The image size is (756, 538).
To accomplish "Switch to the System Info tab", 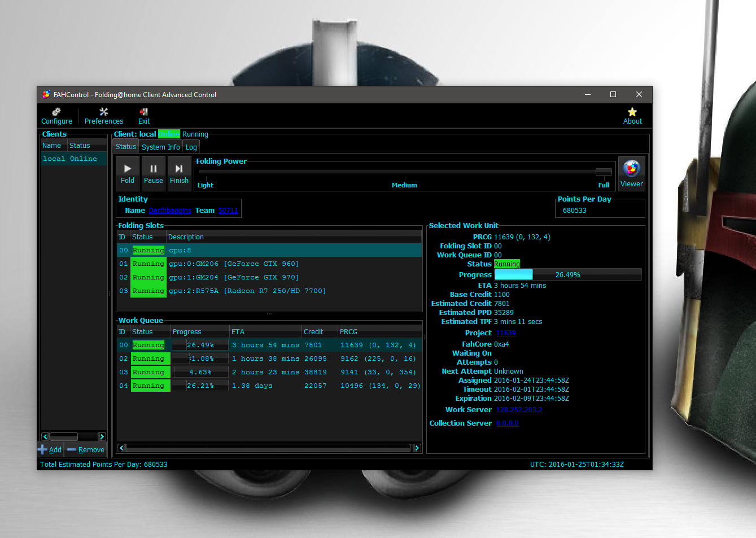I will tap(161, 147).
